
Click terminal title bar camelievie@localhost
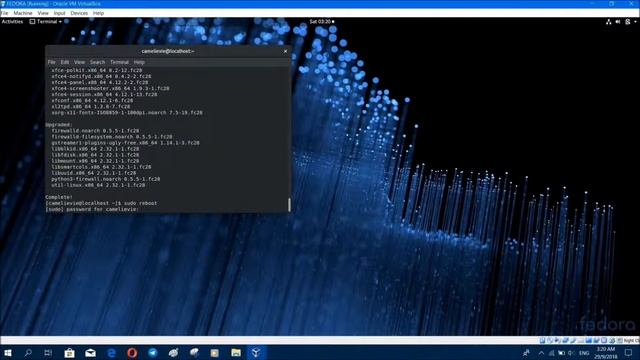pos(168,51)
